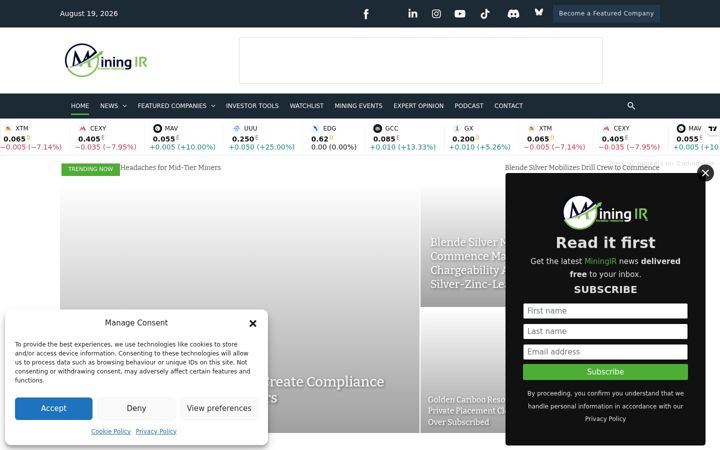Click the MiningIR header logo
Screen dimensions: 720x450
(x=106, y=60)
